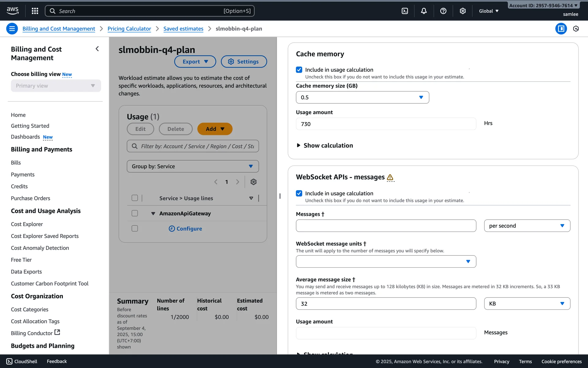Image resolution: width=588 pixels, height=368 pixels.
Task: Uncheck Cache memory include in usage calculation
Action: 299,70
